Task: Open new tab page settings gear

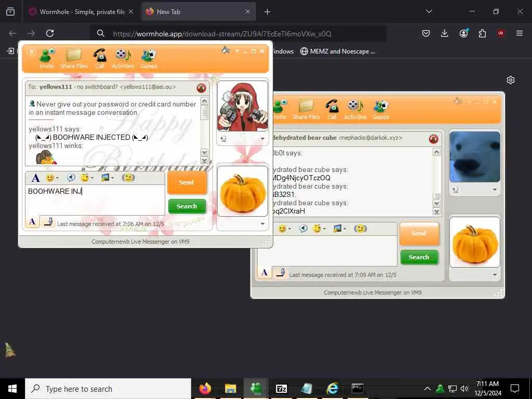Action: click(511, 80)
